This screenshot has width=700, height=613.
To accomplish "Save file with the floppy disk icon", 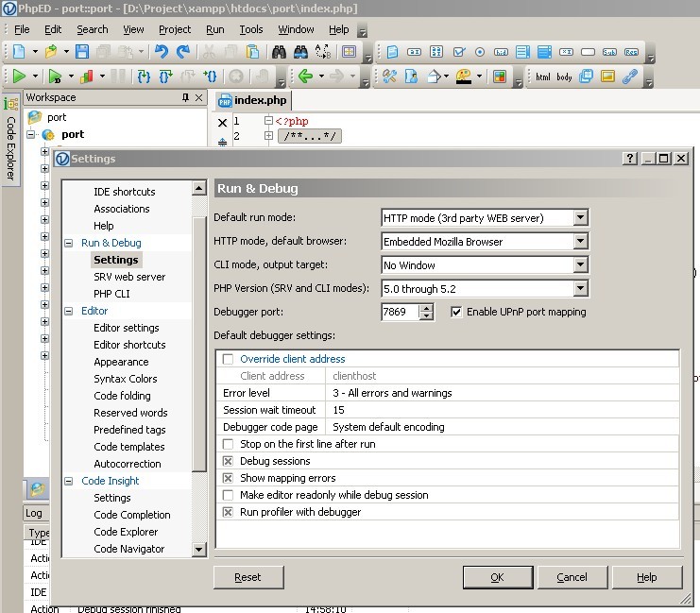I will coord(81,52).
